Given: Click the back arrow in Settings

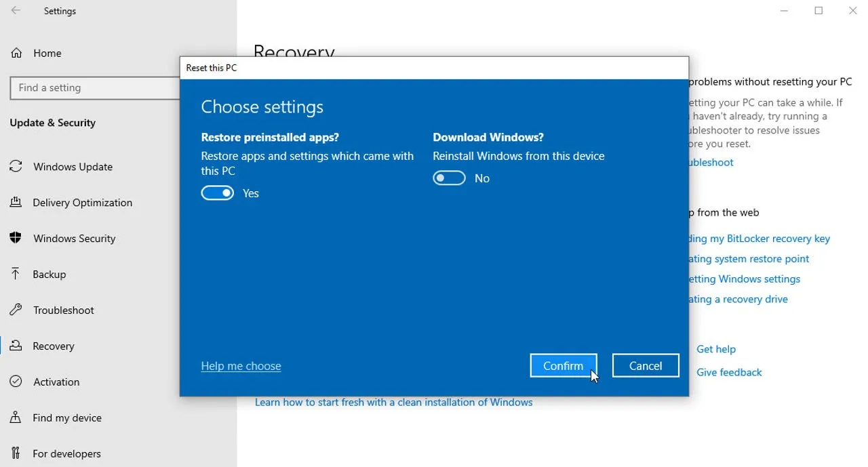Looking at the screenshot, I should pos(16,11).
